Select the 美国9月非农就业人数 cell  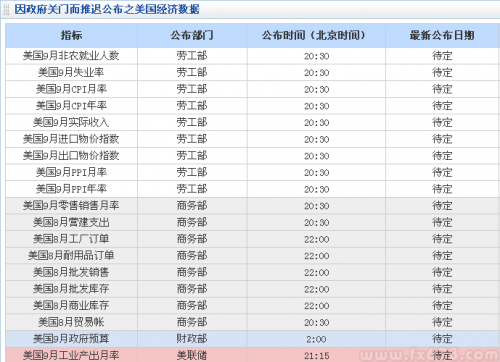[71, 56]
